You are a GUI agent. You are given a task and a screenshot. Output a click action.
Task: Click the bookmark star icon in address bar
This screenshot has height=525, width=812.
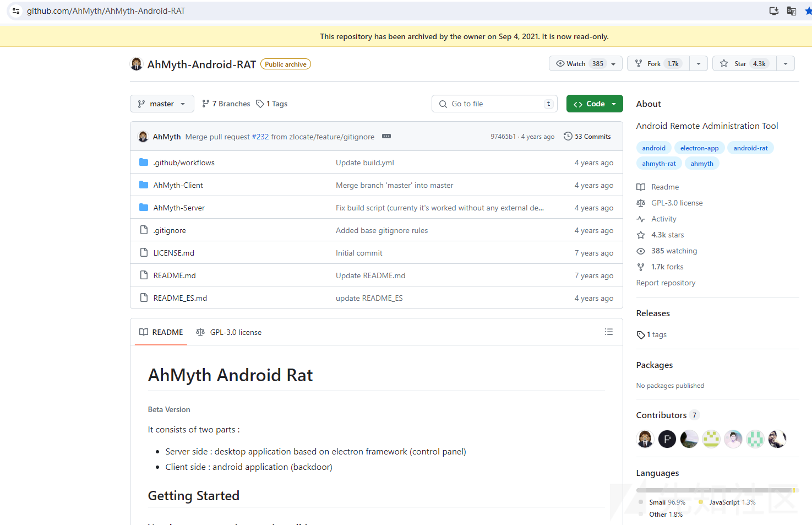point(808,11)
